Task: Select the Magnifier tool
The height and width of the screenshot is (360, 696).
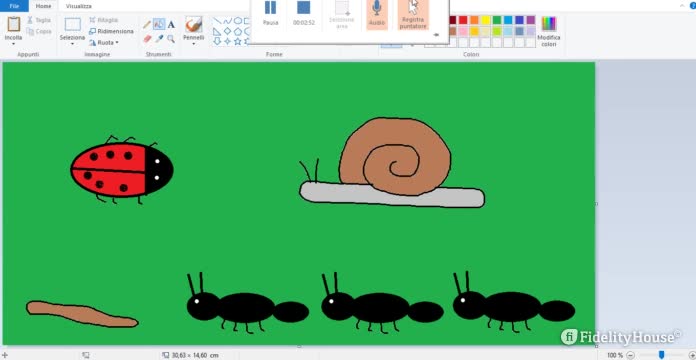Action: tap(171, 39)
